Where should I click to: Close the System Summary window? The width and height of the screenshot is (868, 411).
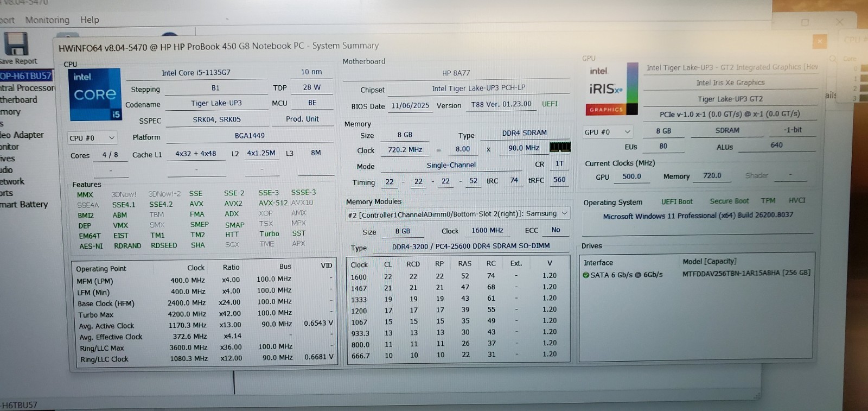(820, 41)
